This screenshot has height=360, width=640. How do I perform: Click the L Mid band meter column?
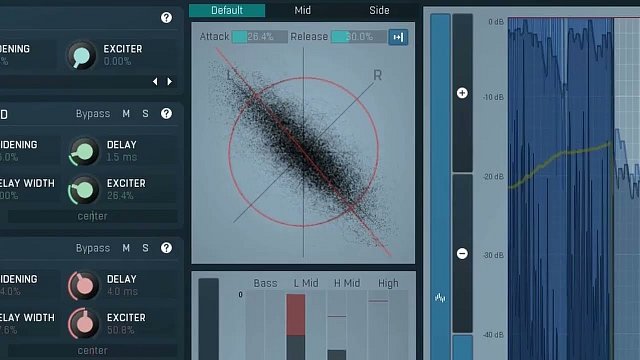[x=306, y=325]
